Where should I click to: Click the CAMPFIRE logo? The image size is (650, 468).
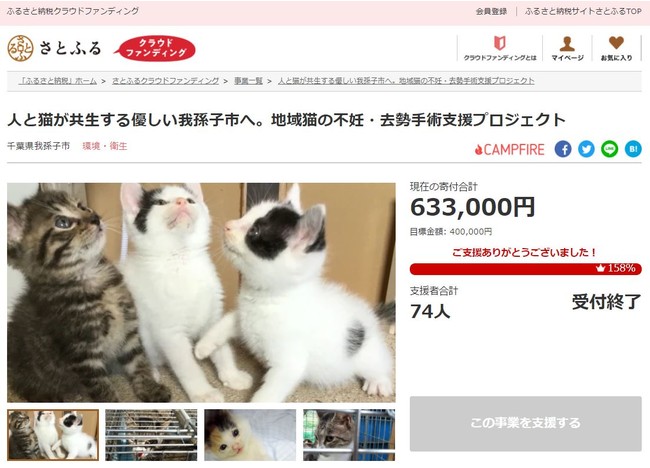click(x=509, y=149)
